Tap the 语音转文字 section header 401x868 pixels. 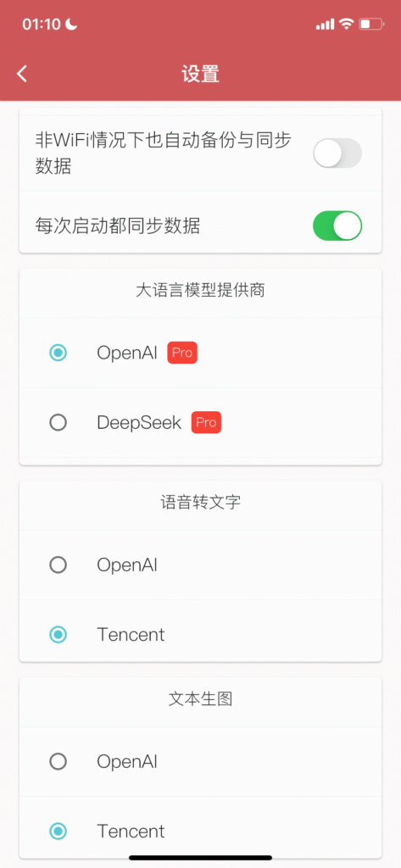click(200, 502)
